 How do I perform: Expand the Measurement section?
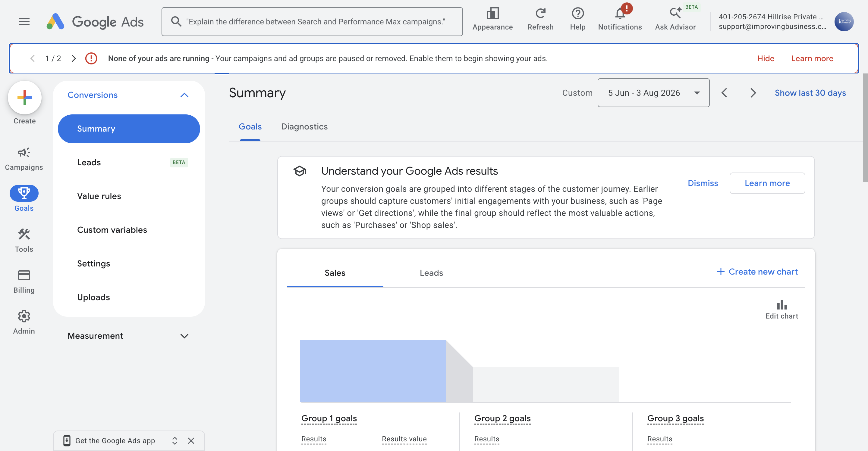(184, 336)
